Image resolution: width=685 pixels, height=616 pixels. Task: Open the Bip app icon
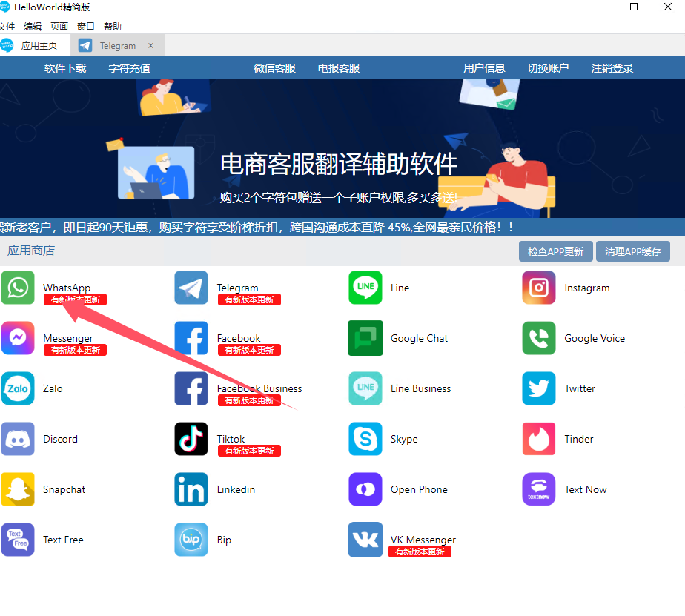coord(191,539)
